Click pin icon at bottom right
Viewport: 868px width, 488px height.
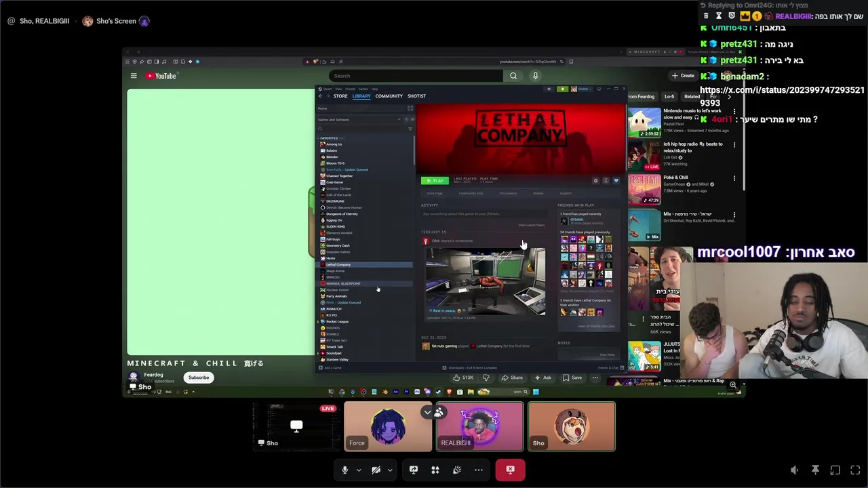(x=815, y=470)
